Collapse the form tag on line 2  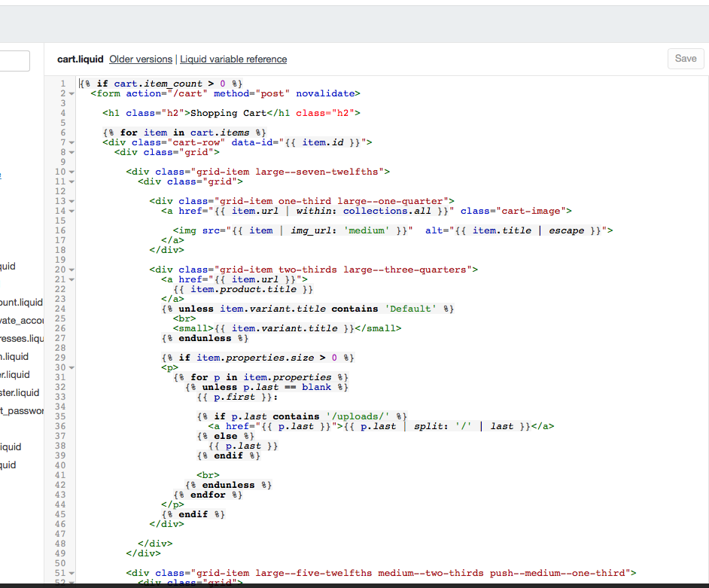(x=72, y=94)
